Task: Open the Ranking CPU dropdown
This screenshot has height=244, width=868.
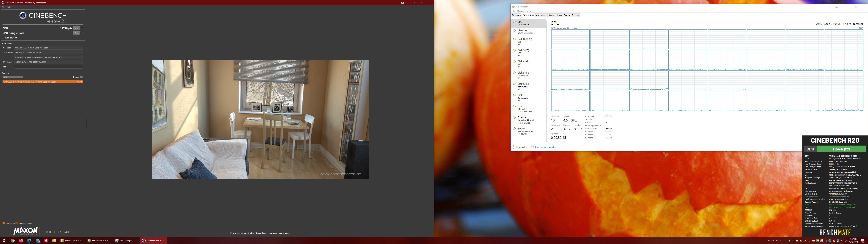Action: (13, 77)
